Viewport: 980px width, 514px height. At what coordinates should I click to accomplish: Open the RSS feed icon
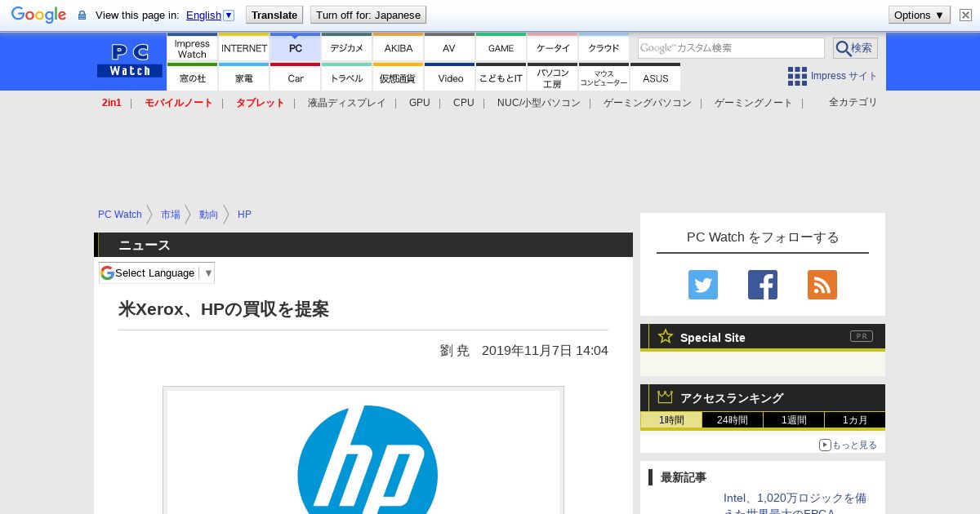pyautogui.click(x=822, y=285)
